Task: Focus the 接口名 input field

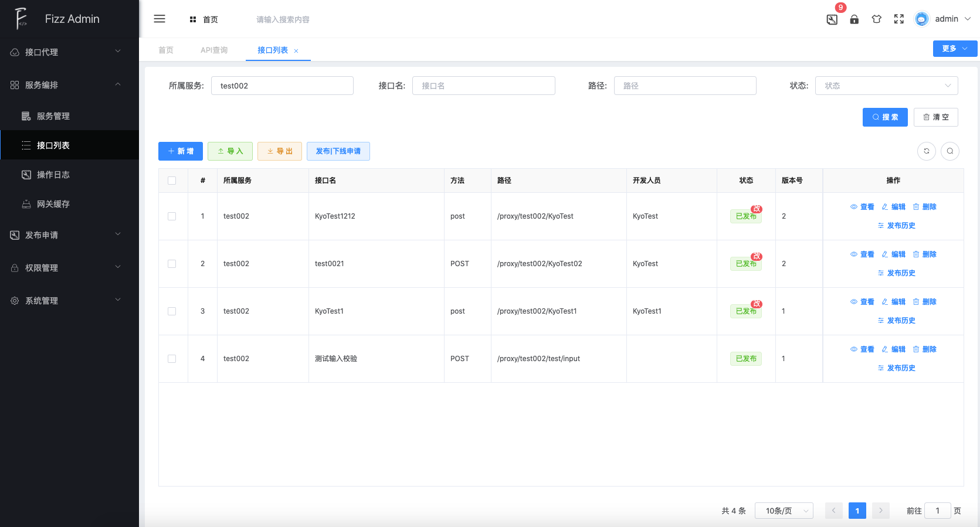Action: [x=483, y=86]
